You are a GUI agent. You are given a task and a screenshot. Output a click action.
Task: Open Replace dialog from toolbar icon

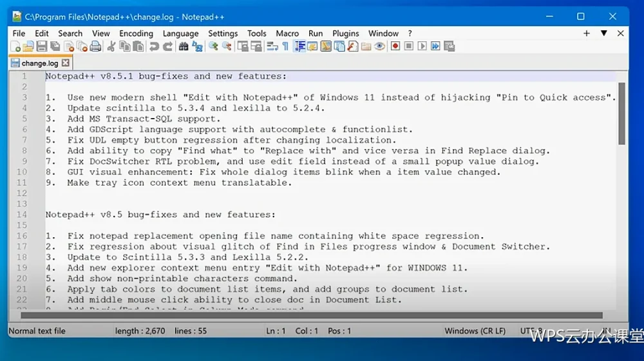coord(197,46)
